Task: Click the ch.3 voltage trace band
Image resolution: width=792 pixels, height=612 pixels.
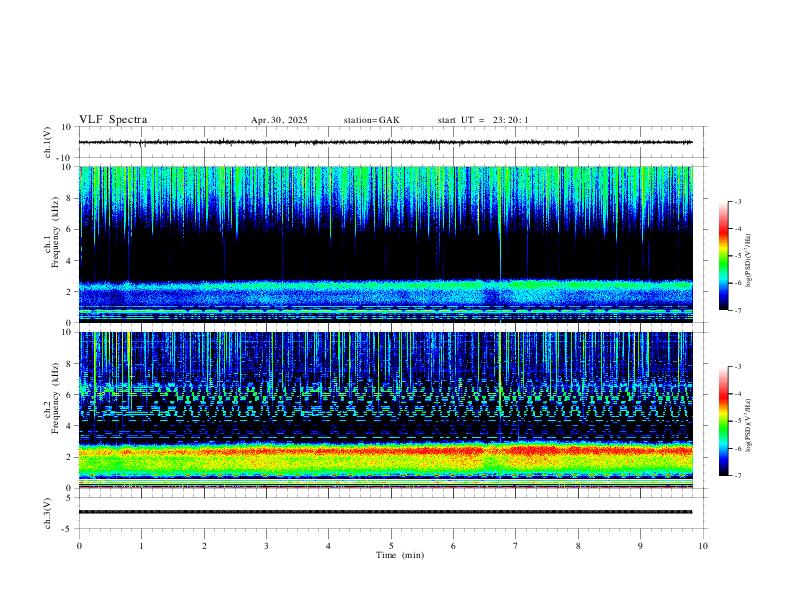Action: pos(385,512)
